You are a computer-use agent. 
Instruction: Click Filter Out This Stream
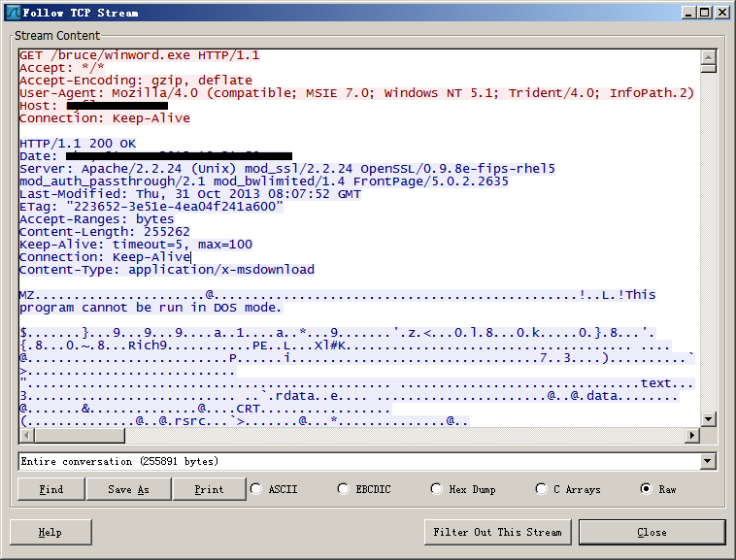[498, 532]
